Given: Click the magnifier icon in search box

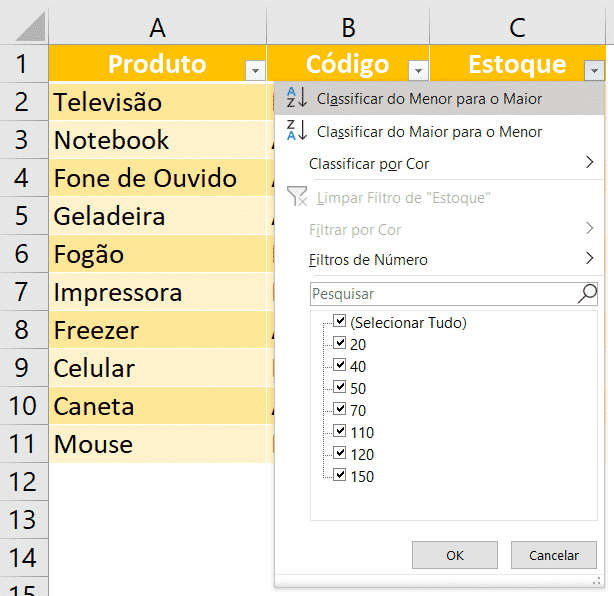Looking at the screenshot, I should (587, 294).
